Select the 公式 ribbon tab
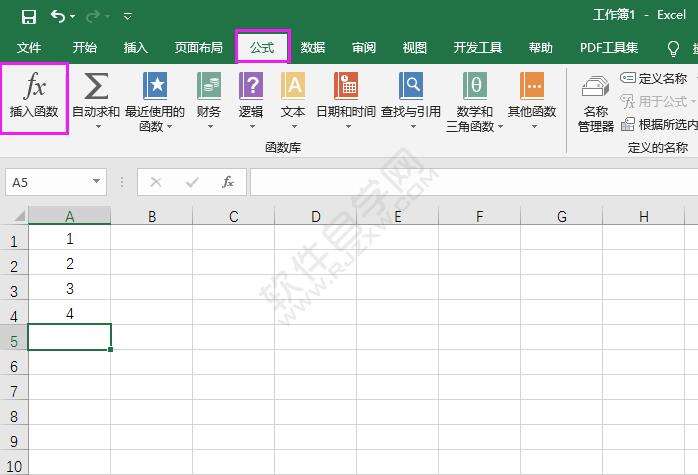Image resolution: width=698 pixels, height=475 pixels. [x=262, y=47]
